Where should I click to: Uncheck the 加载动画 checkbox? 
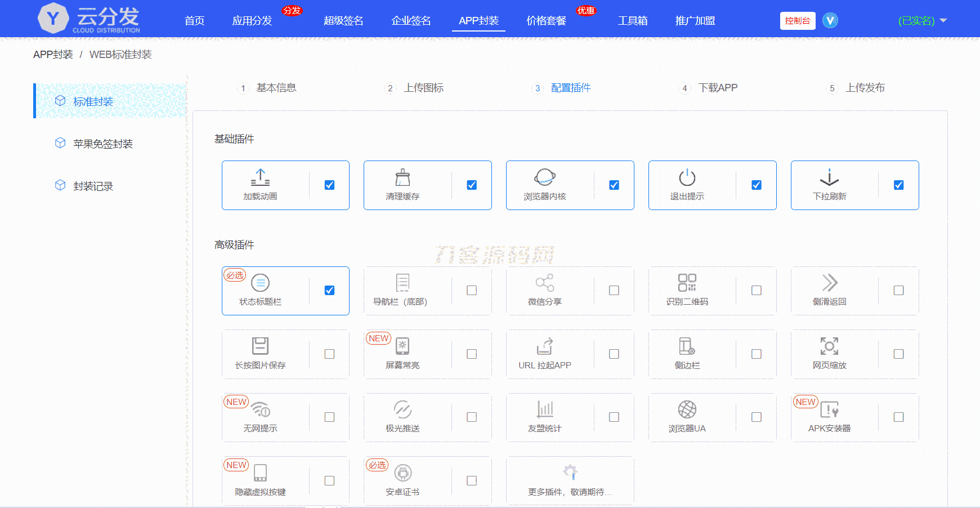[x=330, y=185]
